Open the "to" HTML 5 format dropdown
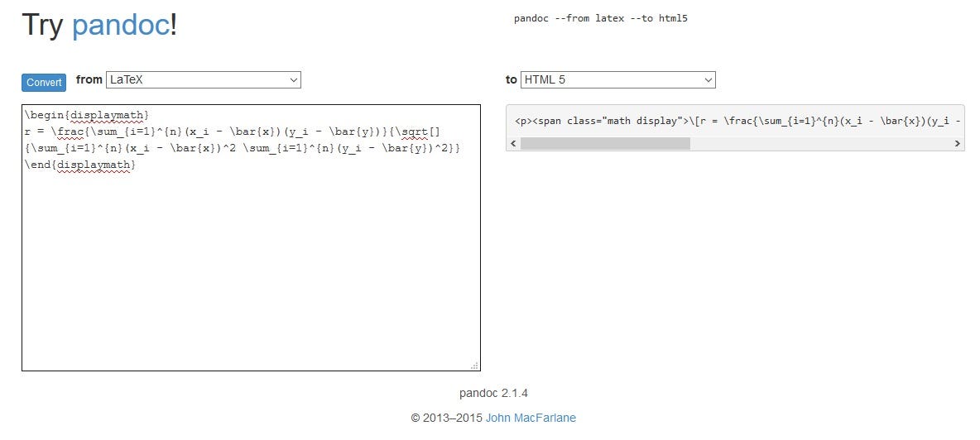 click(617, 80)
